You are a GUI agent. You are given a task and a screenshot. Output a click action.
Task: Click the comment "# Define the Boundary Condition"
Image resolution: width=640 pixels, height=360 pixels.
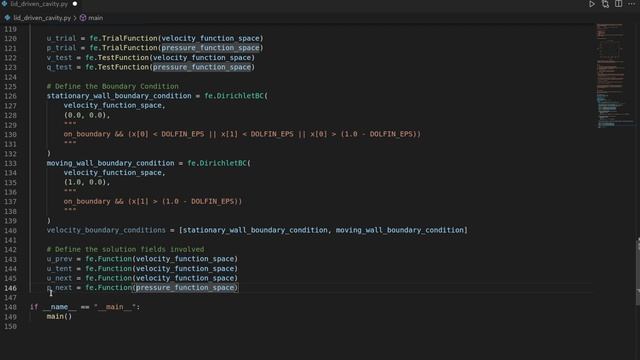[x=113, y=87]
